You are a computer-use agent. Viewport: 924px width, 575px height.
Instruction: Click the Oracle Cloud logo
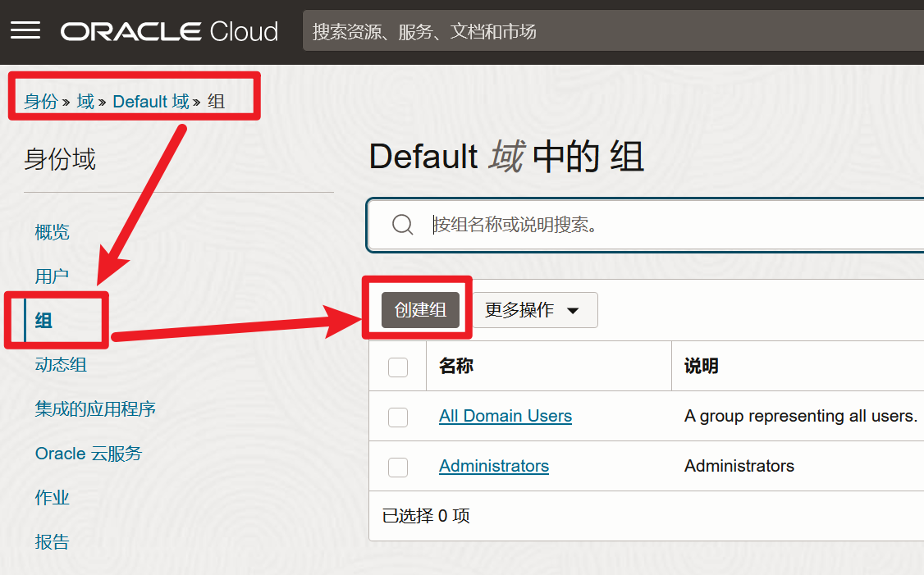[x=169, y=31]
